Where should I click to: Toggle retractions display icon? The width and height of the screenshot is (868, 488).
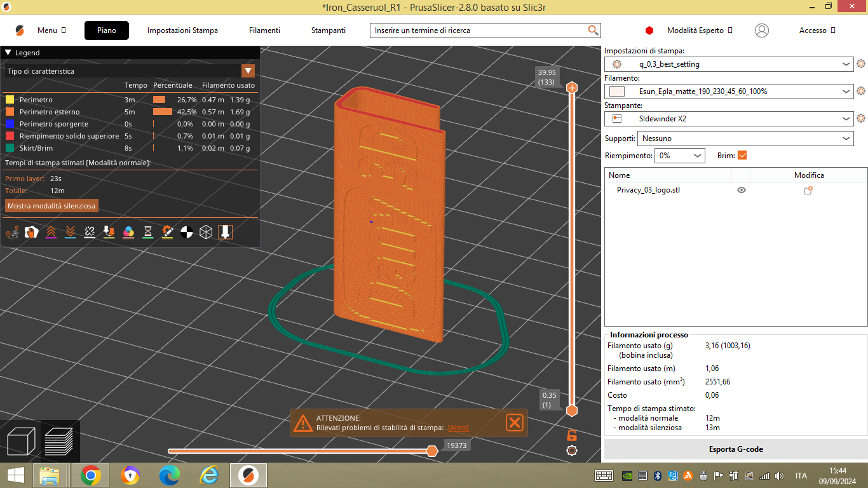(51, 233)
